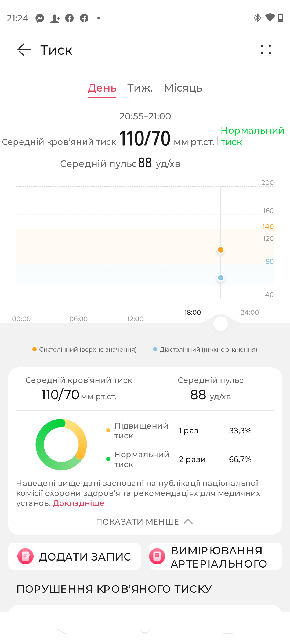Tap the chevron-up arrow beside ПОКАЗАТИ МЕНШЕ

tap(188, 521)
